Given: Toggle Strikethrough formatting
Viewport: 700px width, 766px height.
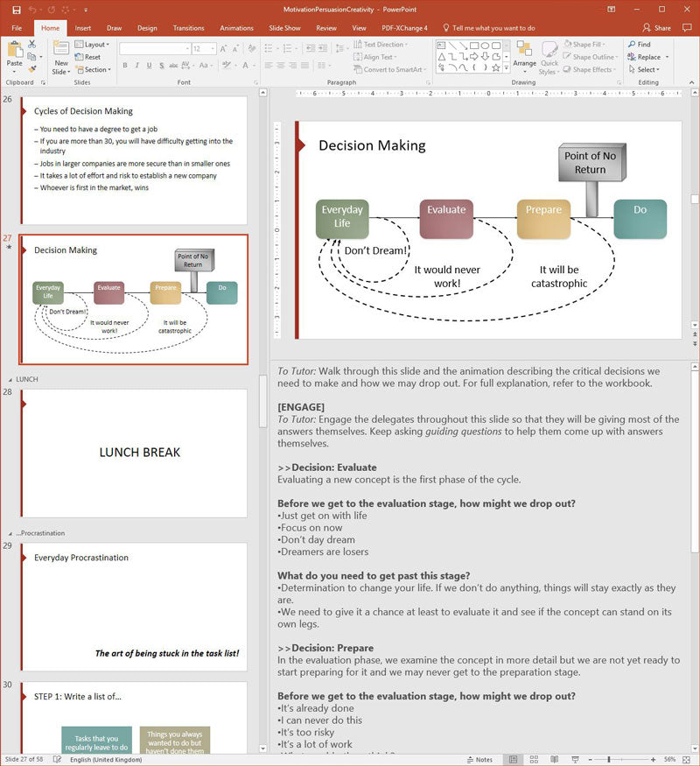Looking at the screenshot, I should [173, 65].
